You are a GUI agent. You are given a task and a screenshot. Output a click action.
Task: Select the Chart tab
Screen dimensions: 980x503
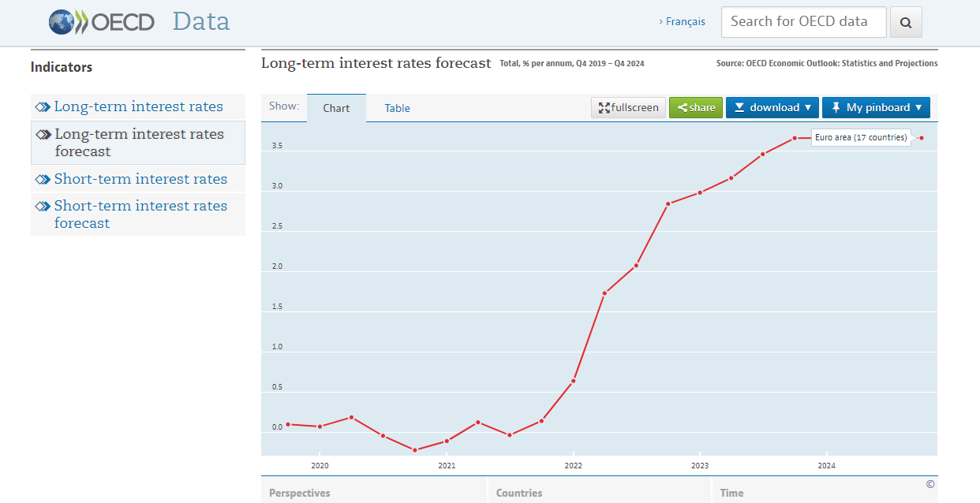(336, 109)
